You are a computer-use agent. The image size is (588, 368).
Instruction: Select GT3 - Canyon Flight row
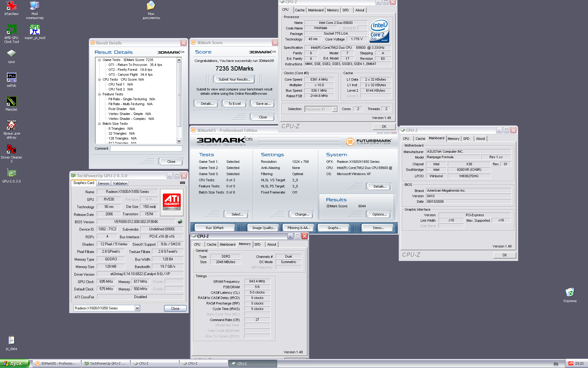(130, 75)
